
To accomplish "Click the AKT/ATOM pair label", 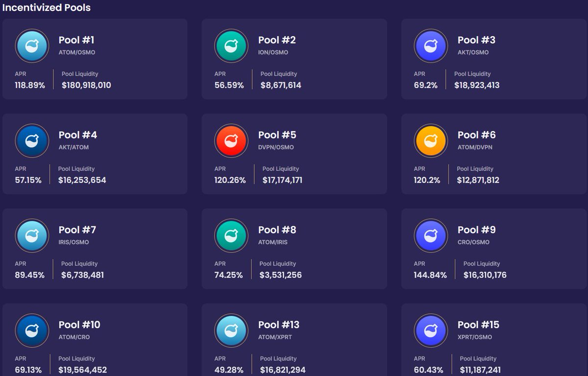I will coord(73,147).
